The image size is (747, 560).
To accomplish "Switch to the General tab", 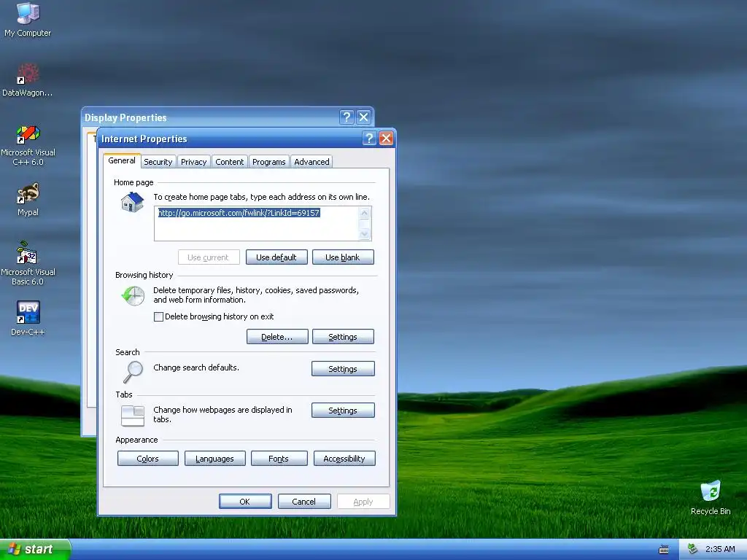I will click(x=122, y=160).
